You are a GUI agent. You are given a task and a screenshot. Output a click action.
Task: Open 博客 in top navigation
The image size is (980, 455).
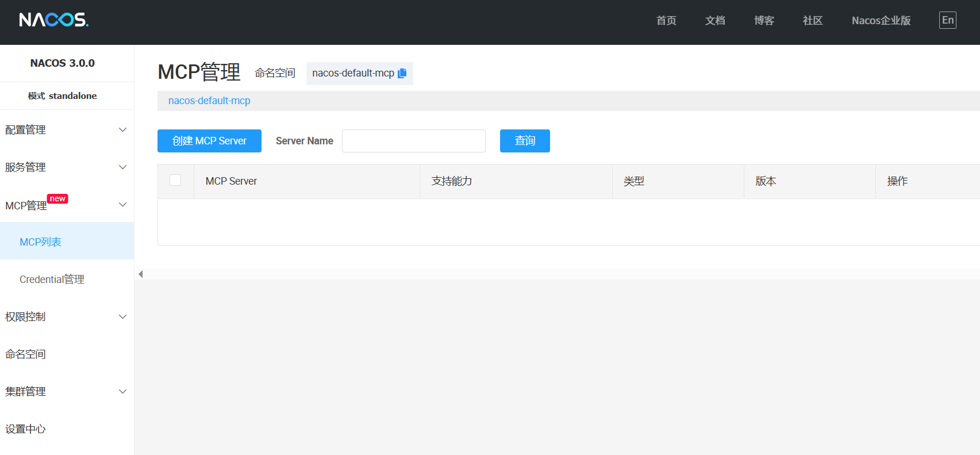[x=764, y=21]
